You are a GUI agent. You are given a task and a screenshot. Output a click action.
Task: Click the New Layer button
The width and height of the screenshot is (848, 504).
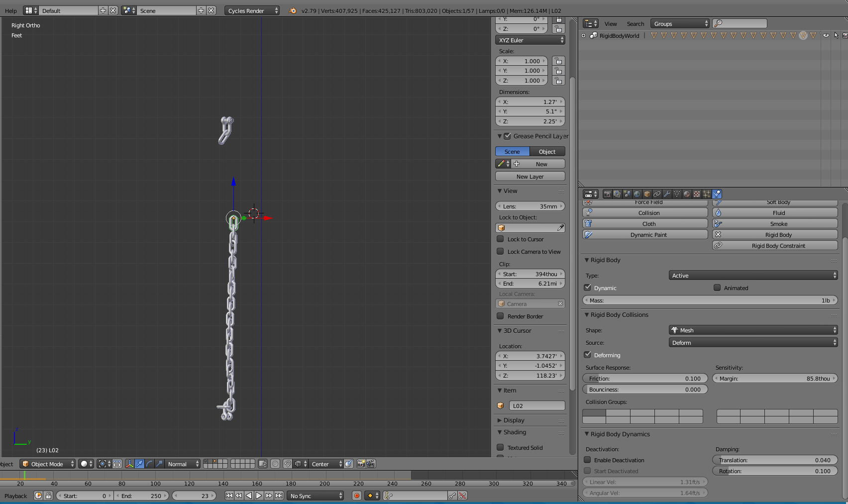pyautogui.click(x=530, y=176)
